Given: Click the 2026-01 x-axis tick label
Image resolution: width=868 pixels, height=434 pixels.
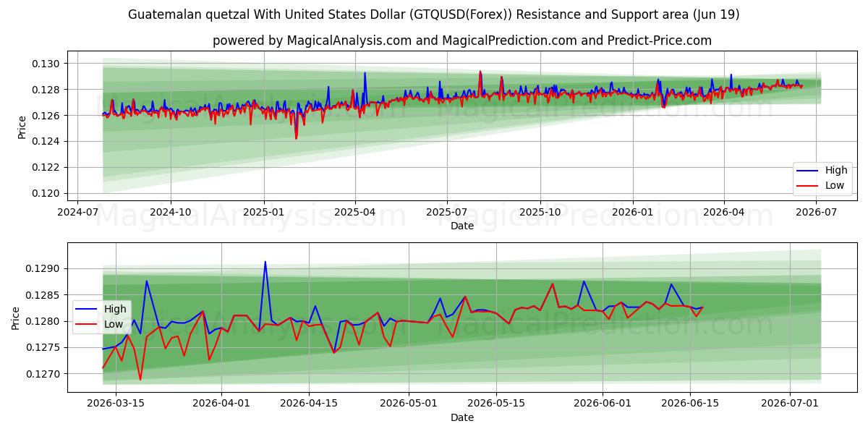Looking at the screenshot, I should [x=633, y=213].
